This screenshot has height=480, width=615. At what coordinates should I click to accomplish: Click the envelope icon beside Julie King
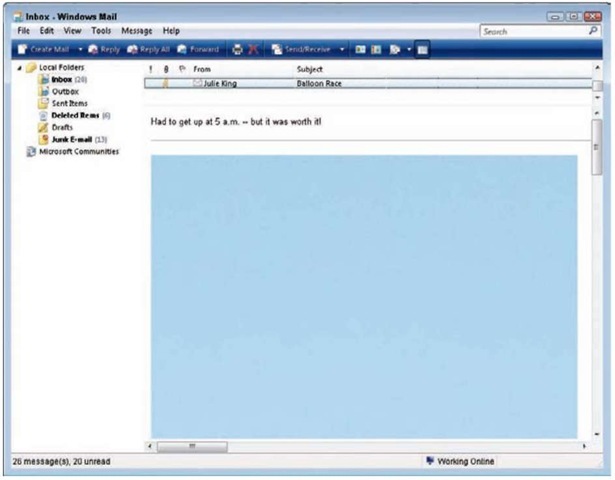click(x=197, y=83)
